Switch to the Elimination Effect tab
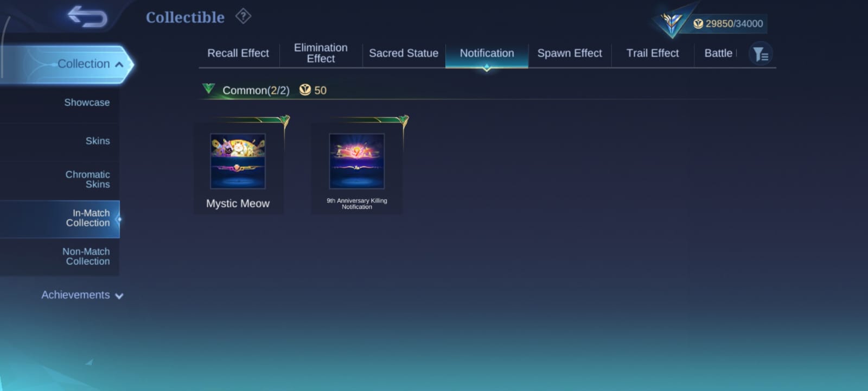The height and width of the screenshot is (391, 868). pos(321,53)
